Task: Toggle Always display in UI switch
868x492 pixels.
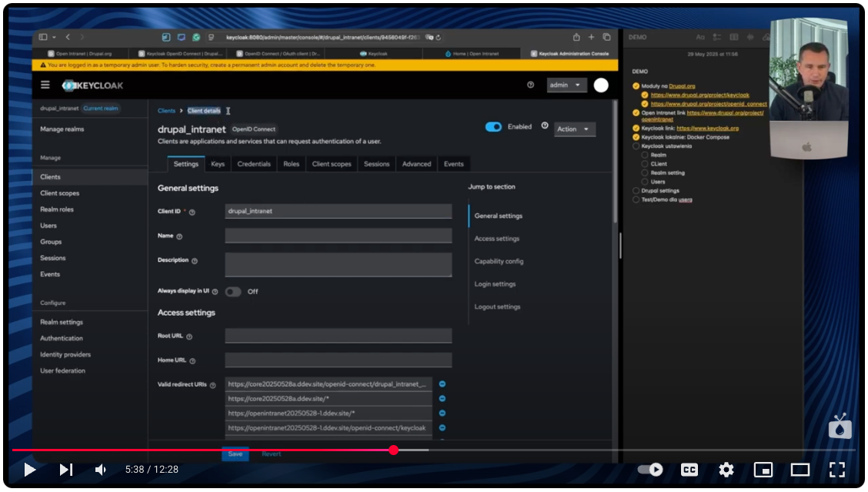Action: coord(233,292)
